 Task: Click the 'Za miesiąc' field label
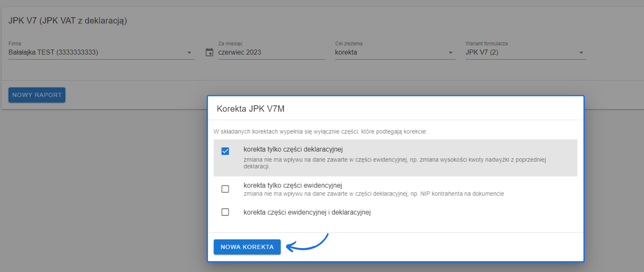[230, 43]
